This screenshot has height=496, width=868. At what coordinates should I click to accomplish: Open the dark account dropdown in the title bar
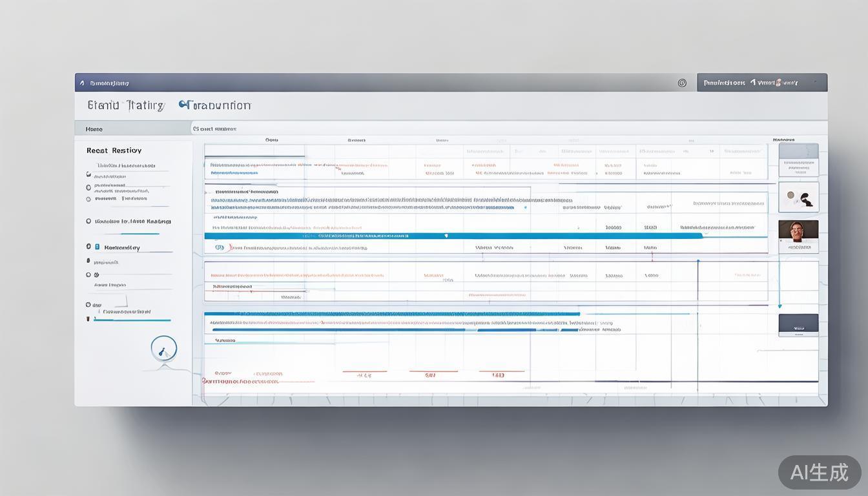pos(761,83)
